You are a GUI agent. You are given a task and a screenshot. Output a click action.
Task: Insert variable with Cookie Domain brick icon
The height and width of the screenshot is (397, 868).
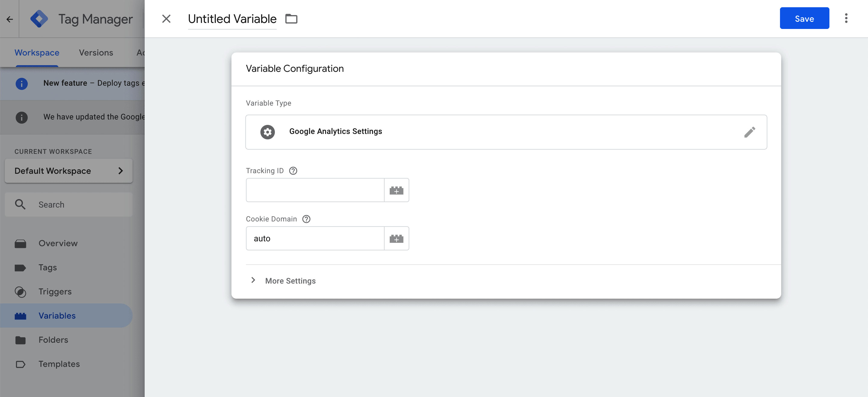point(396,238)
